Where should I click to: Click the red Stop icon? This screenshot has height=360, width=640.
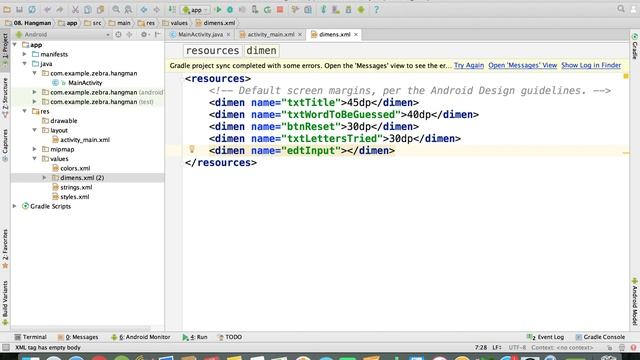tap(280, 9)
